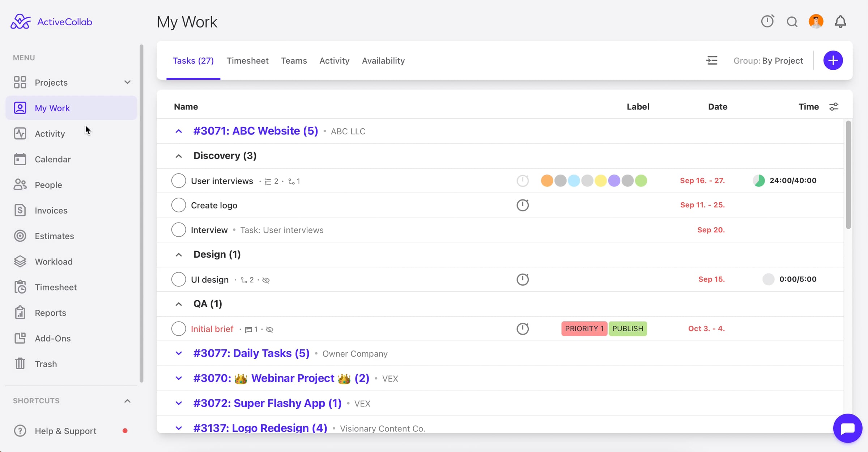
Task: Select the Tasks (27) tab
Action: pos(193,61)
